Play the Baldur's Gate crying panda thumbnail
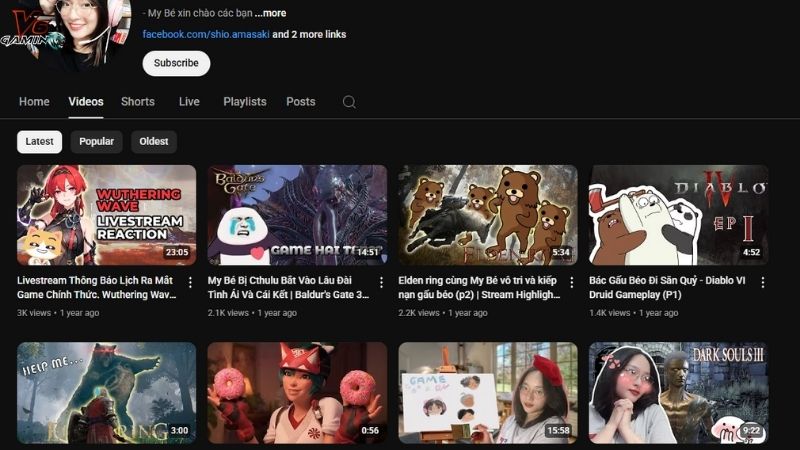800x450 pixels. coord(297,215)
